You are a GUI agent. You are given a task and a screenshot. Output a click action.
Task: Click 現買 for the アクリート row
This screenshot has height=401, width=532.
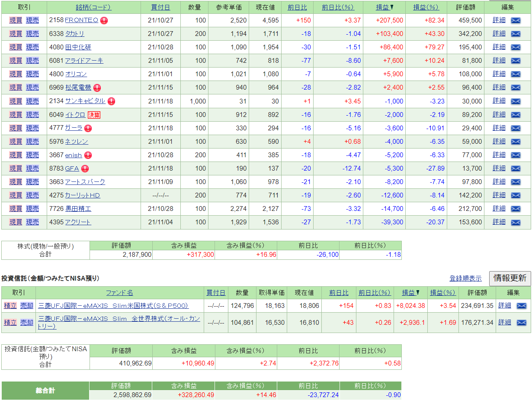(x=16, y=222)
